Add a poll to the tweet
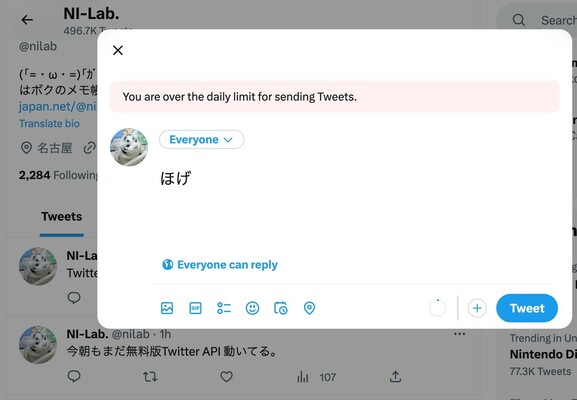Viewport: 577px width, 400px height. pos(224,308)
